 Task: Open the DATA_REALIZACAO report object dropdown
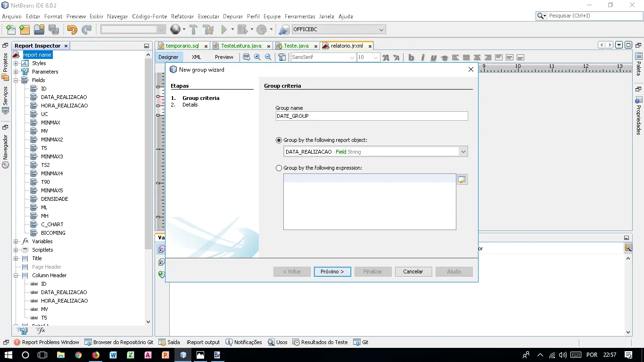[x=463, y=152]
